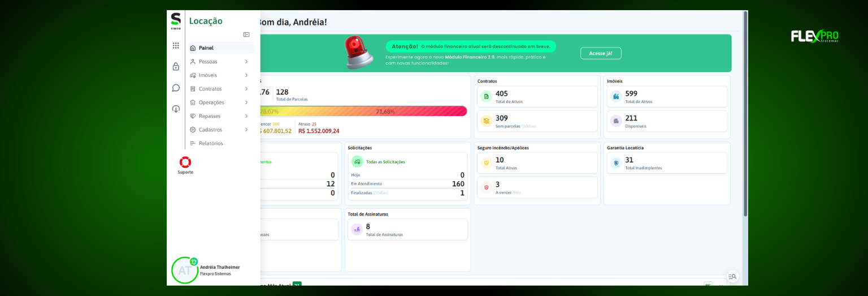Image resolution: width=868 pixels, height=296 pixels.
Task: Click the yellow shield icon beside 10
Action: point(486,163)
